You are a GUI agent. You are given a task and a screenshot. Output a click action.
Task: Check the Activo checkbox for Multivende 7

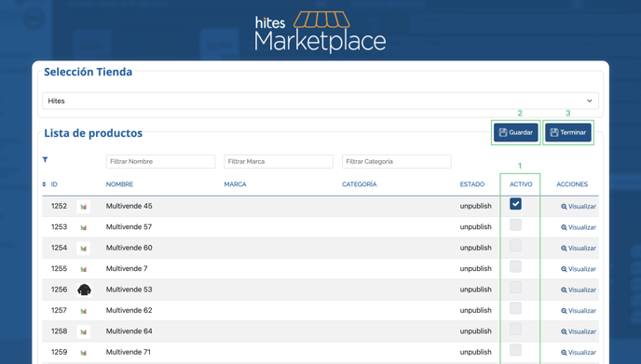click(x=515, y=266)
